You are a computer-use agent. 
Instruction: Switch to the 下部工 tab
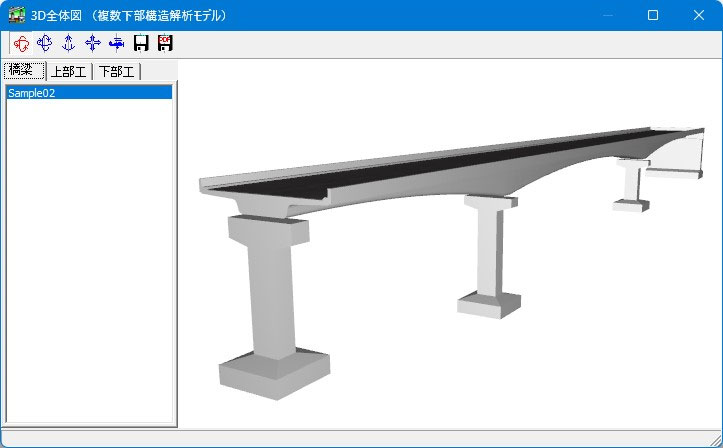coord(117,71)
